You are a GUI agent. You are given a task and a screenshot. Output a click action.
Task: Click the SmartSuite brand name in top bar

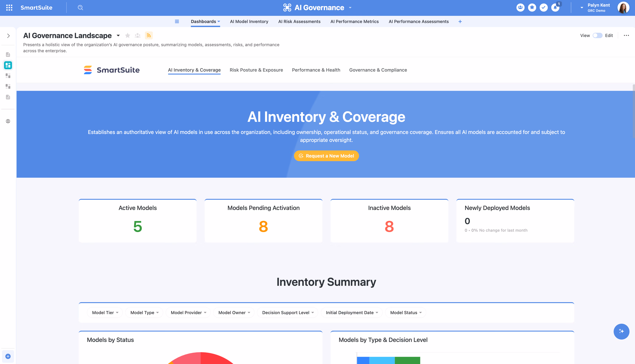click(36, 8)
